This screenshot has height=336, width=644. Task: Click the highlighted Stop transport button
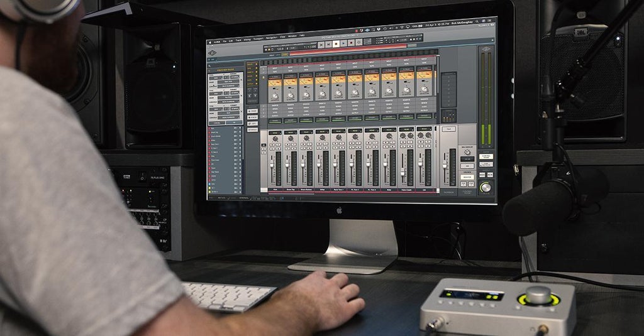point(336,43)
